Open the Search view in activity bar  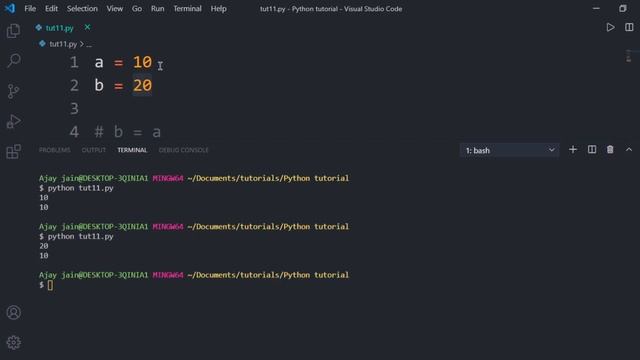pos(13,60)
